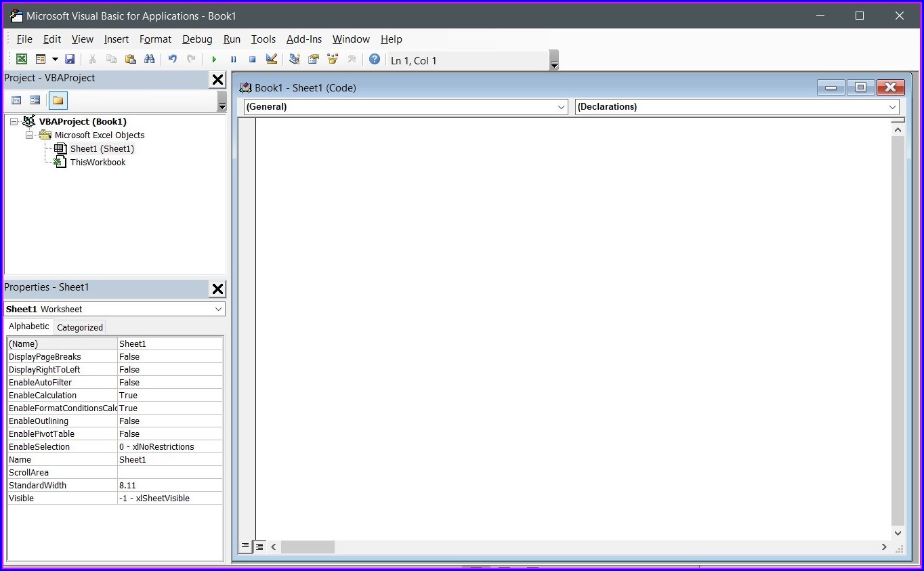
Task: Select the Visible property row
Action: pos(114,498)
